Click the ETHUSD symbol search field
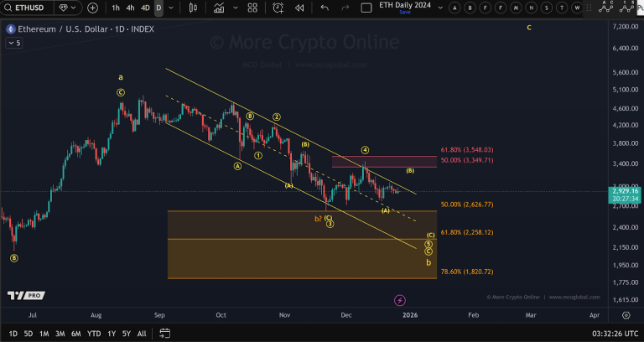 (34, 8)
